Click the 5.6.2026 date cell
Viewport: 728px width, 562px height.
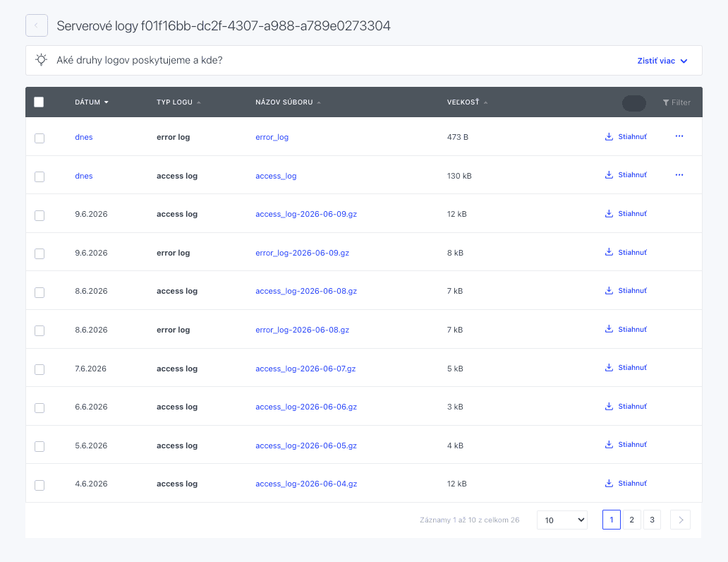[91, 446]
